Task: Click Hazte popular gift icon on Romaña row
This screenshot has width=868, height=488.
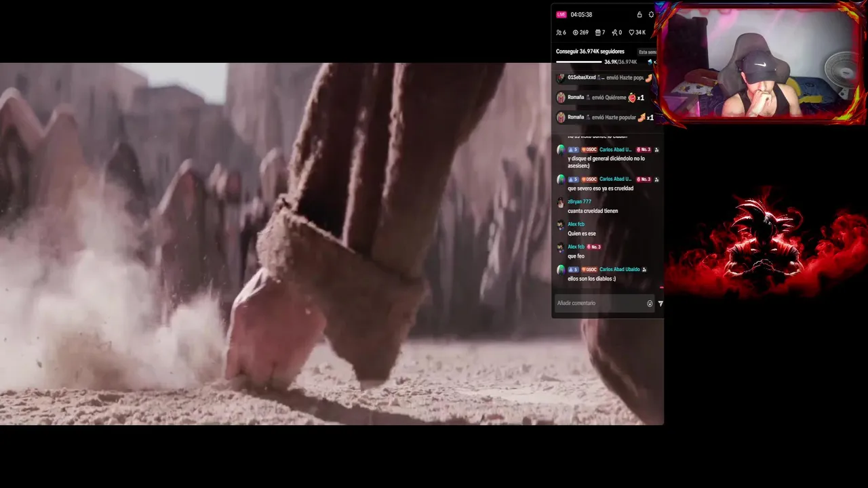Action: (641, 117)
